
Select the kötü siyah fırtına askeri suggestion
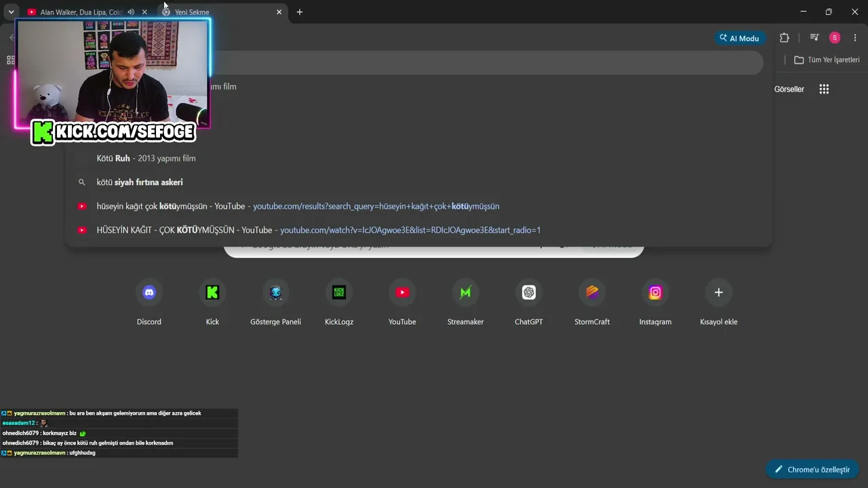pyautogui.click(x=418, y=182)
